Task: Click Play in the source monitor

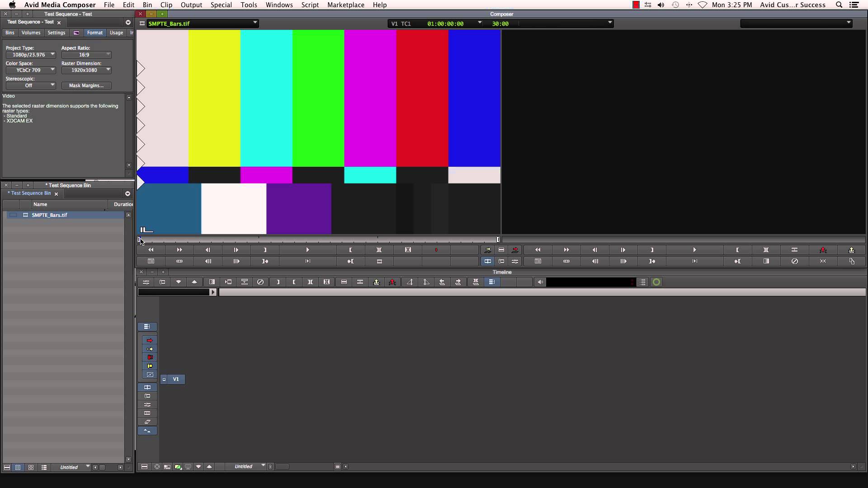Action: (x=307, y=250)
